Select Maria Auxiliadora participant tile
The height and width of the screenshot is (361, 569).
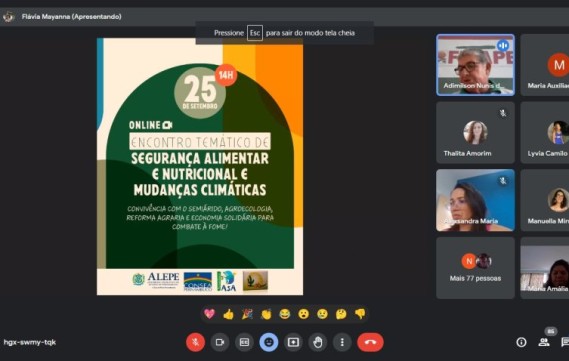coord(545,65)
